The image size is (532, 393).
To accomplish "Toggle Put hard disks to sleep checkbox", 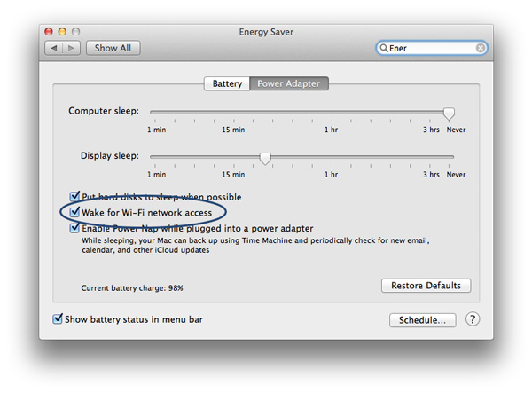I will pos(74,197).
